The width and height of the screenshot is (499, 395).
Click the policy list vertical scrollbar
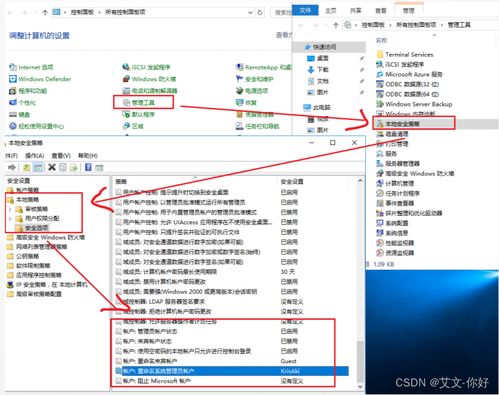pos(360,283)
